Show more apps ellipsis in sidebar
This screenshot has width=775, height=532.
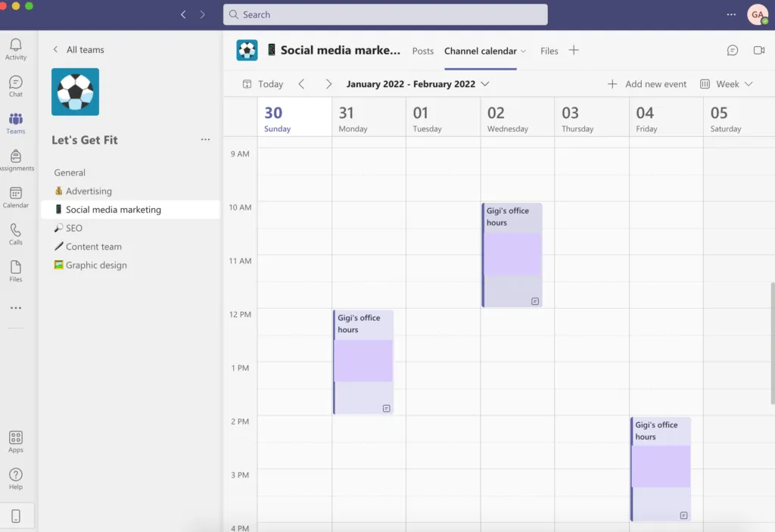pyautogui.click(x=16, y=307)
